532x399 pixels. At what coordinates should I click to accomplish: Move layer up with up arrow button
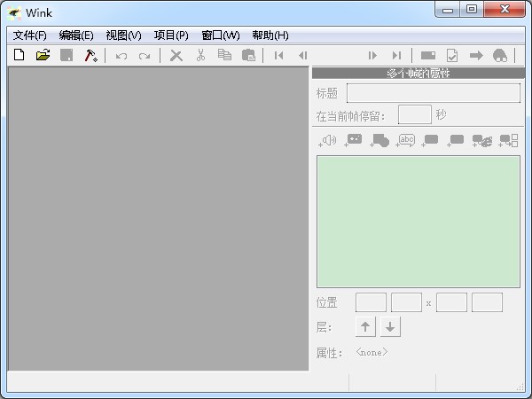366,327
